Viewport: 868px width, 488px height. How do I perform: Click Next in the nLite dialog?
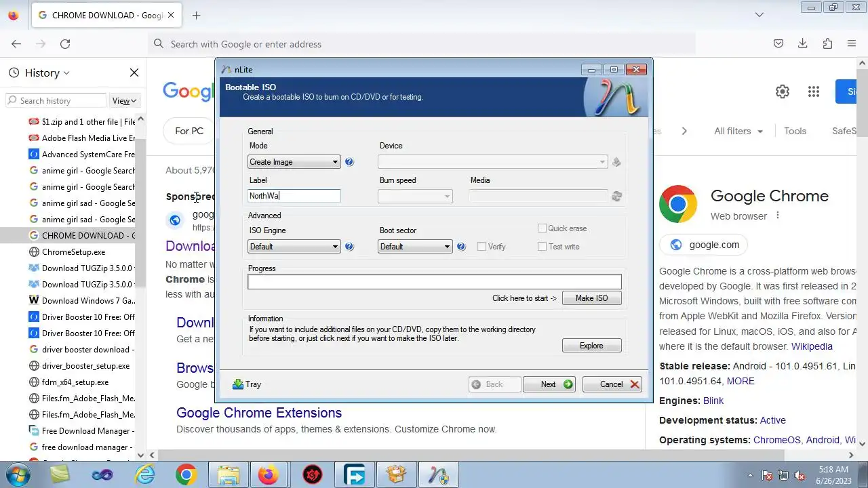tap(549, 384)
